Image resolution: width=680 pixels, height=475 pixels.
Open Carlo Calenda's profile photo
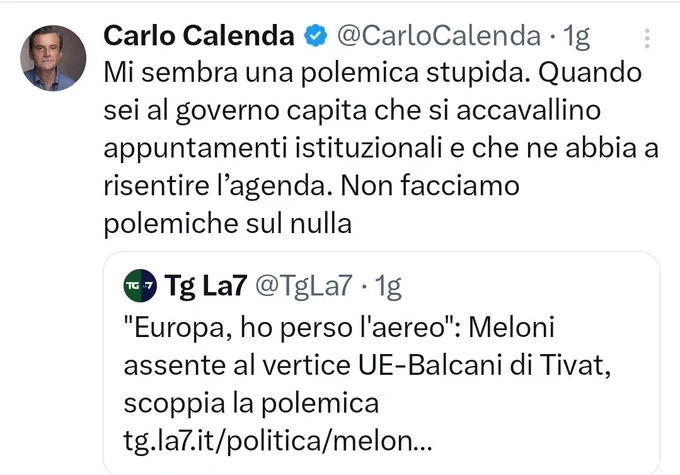53,58
